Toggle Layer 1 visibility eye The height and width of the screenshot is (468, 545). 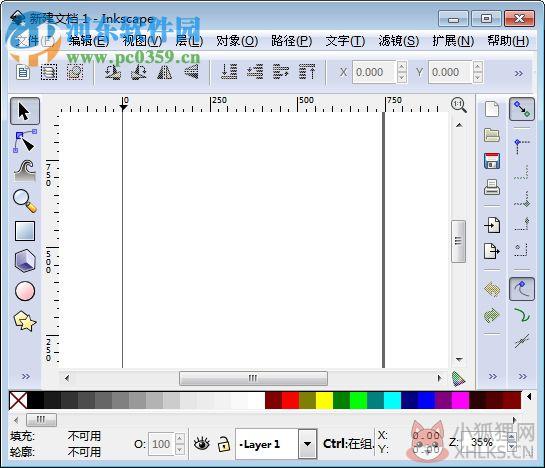[202, 444]
